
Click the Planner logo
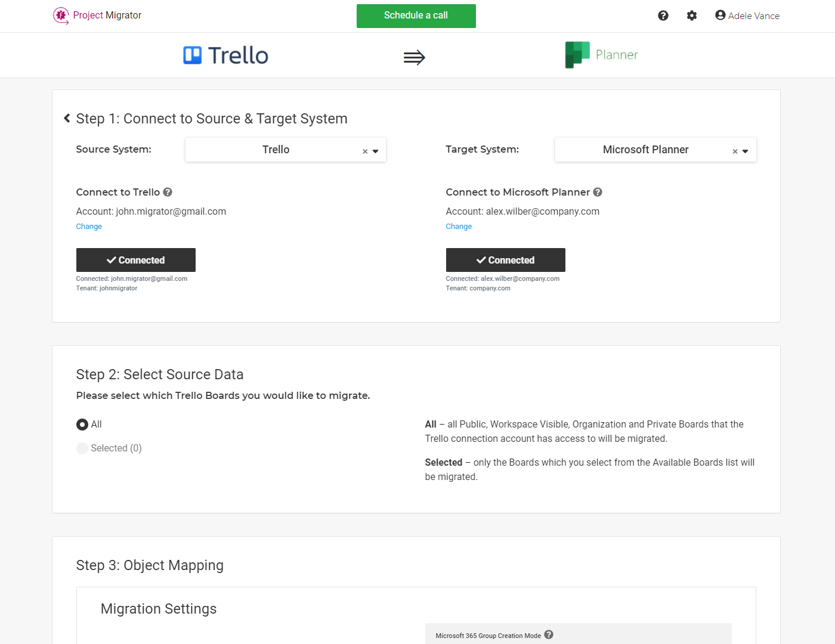601,54
